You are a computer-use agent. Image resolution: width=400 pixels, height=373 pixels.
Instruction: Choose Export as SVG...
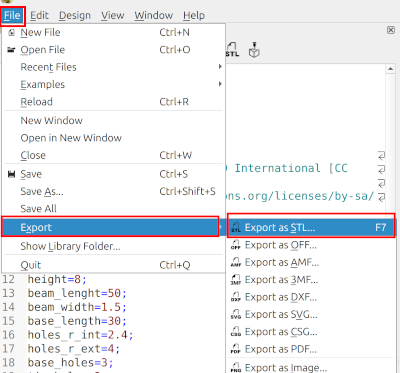(311, 314)
